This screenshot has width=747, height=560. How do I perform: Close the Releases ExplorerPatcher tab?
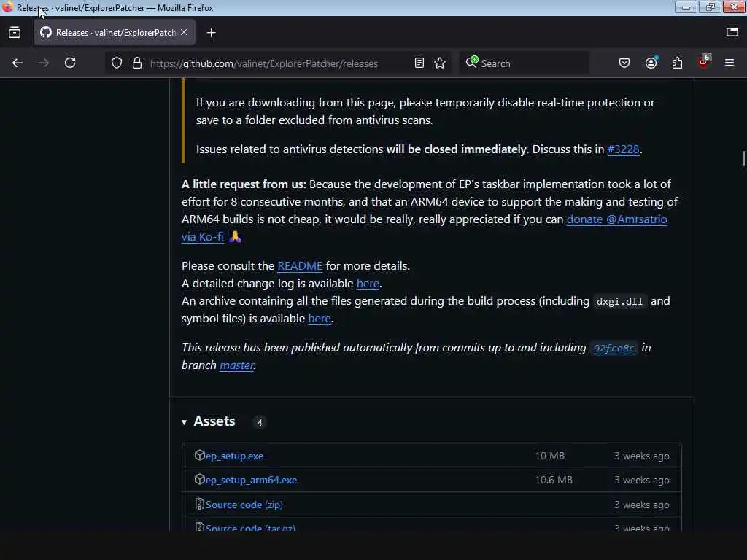(184, 32)
